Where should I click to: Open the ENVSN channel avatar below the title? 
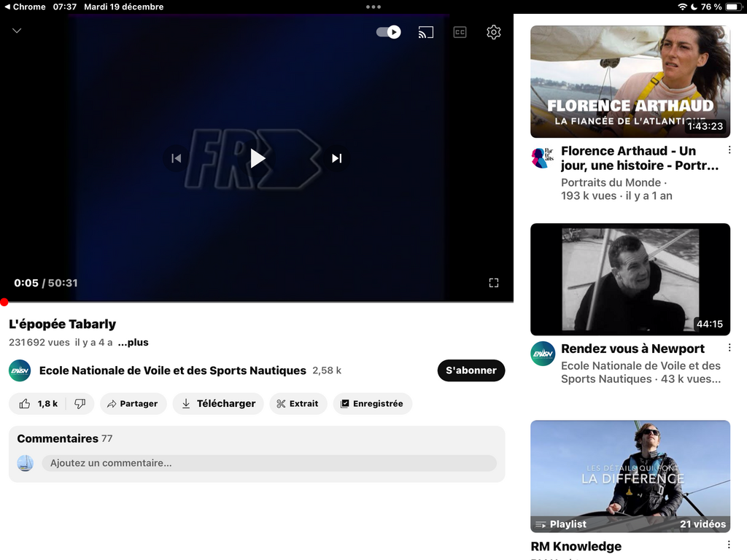pyautogui.click(x=20, y=370)
